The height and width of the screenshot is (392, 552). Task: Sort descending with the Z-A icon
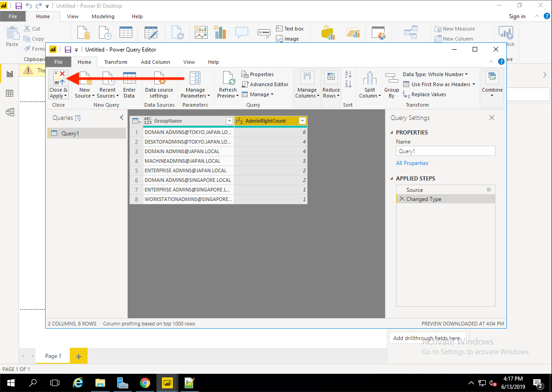coord(348,84)
